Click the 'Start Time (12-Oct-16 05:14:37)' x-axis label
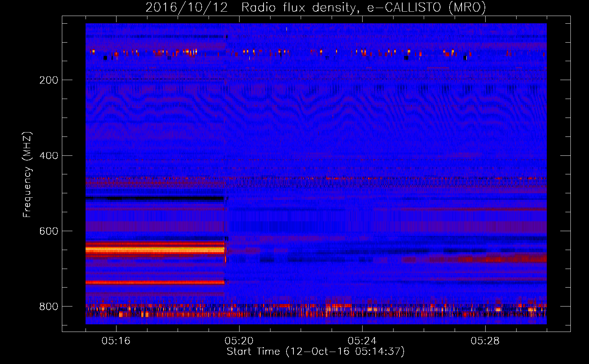The height and width of the screenshot is (364, 589). [316, 352]
